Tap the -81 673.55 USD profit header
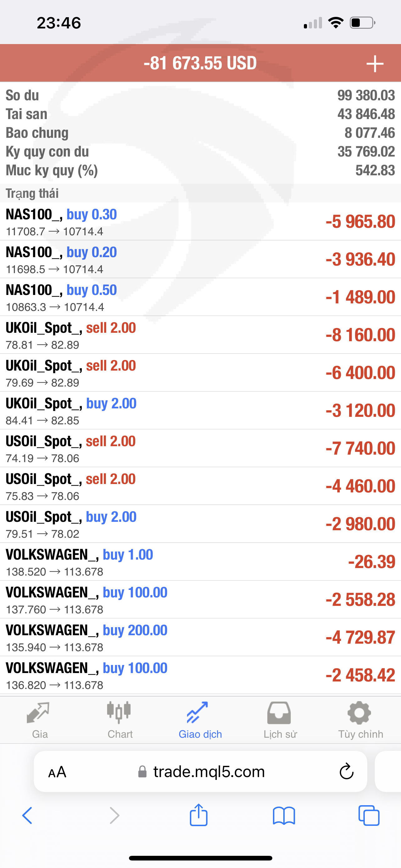The width and height of the screenshot is (401, 868). coord(200,63)
